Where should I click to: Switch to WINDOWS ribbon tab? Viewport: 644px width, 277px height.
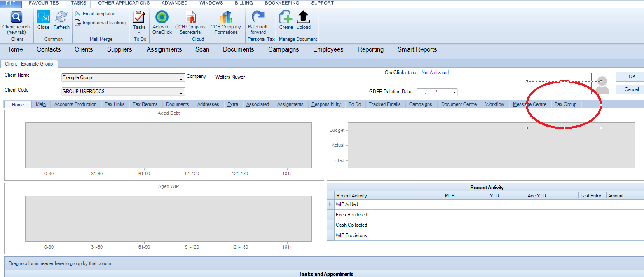pyautogui.click(x=211, y=3)
